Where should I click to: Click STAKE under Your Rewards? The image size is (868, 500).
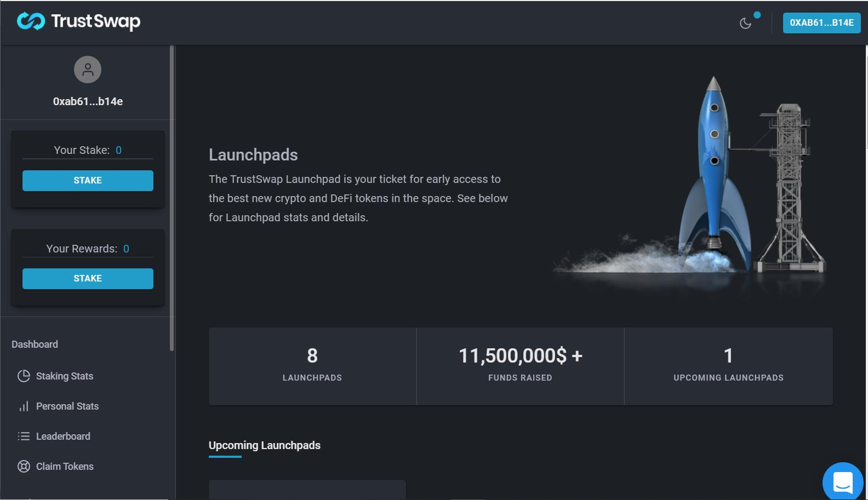(88, 278)
